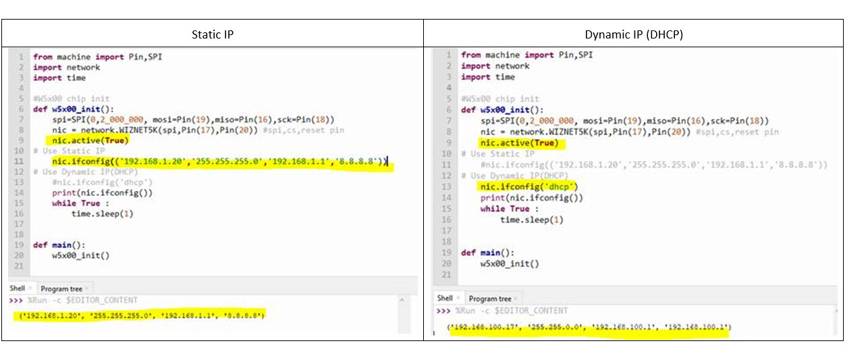Screen dimensions: 868x360
Task: Click network.WIZNET5K line in Dynamic IP editor
Action: point(630,132)
